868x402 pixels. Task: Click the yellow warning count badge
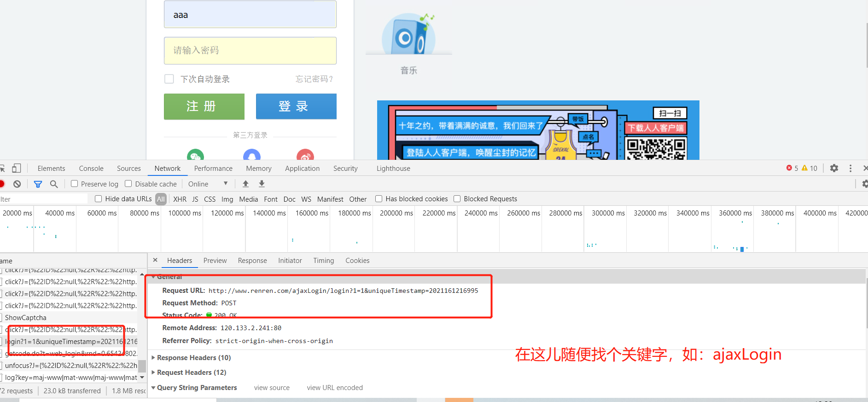pos(809,168)
